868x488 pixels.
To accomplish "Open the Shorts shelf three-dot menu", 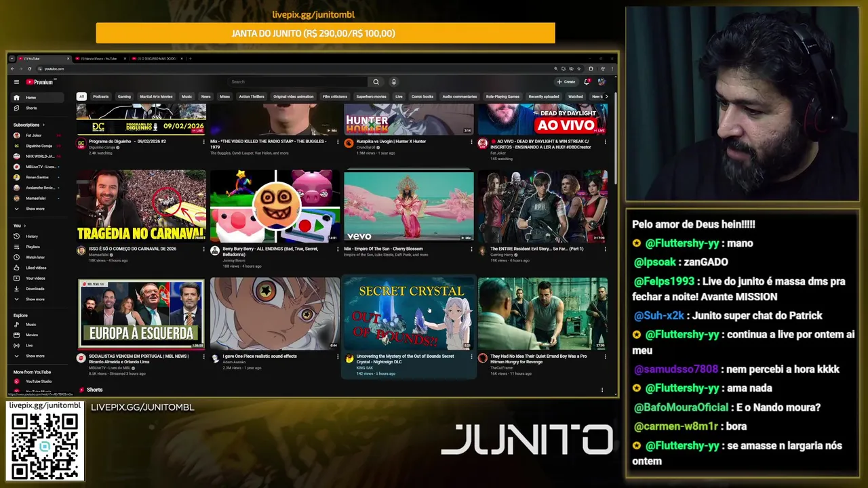I will click(x=602, y=390).
